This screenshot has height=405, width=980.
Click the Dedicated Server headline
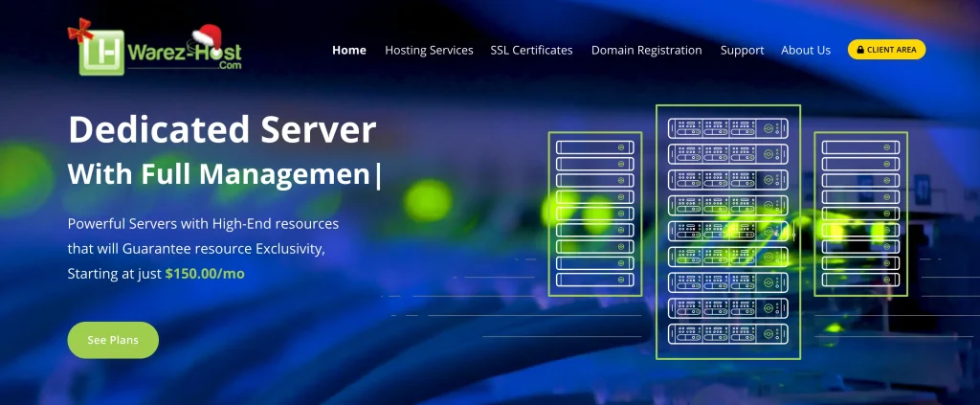222,130
